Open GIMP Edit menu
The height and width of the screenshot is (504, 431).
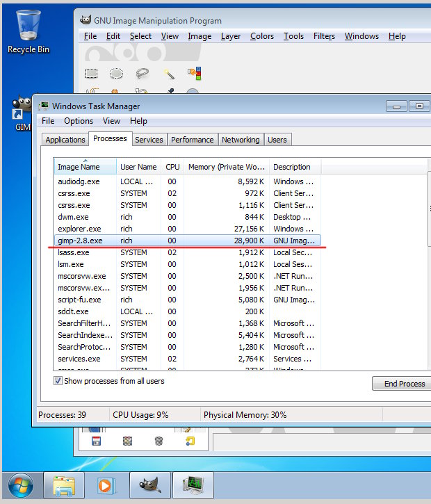pos(113,36)
